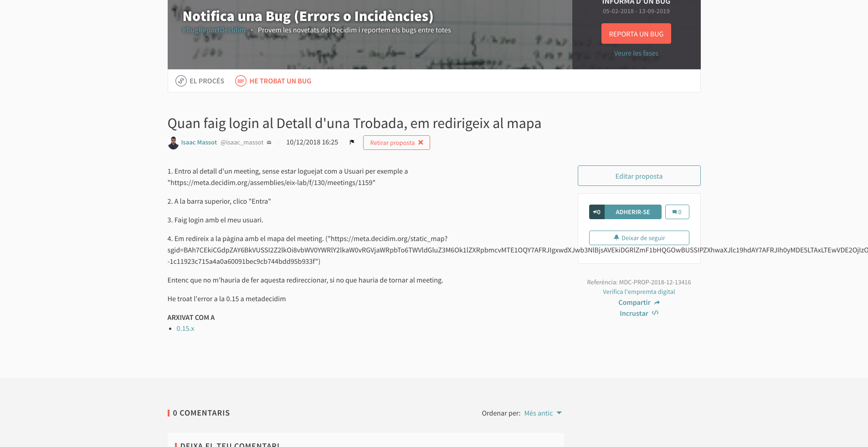Open the EL PROCÉS tab
Image resolution: width=868 pixels, height=447 pixels.
206,81
